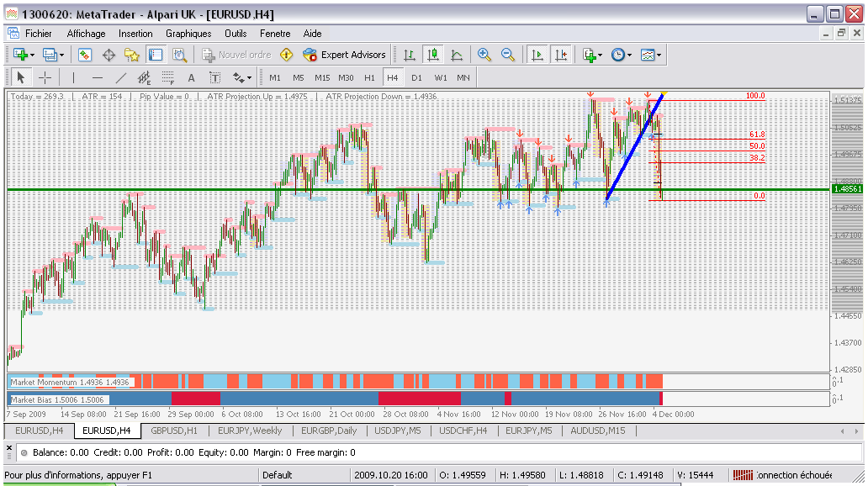Draw a horizontal line tool
Screen dimensions: 868x486
pos(97,77)
